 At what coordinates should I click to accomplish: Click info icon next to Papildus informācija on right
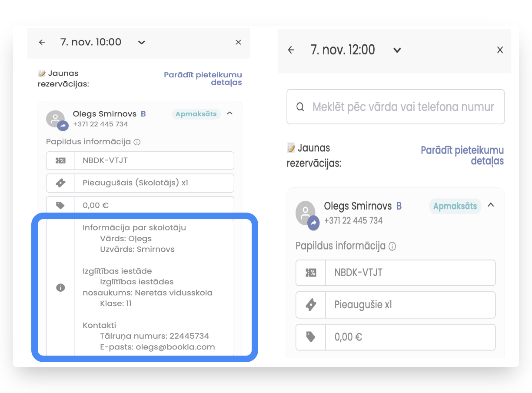click(x=392, y=246)
